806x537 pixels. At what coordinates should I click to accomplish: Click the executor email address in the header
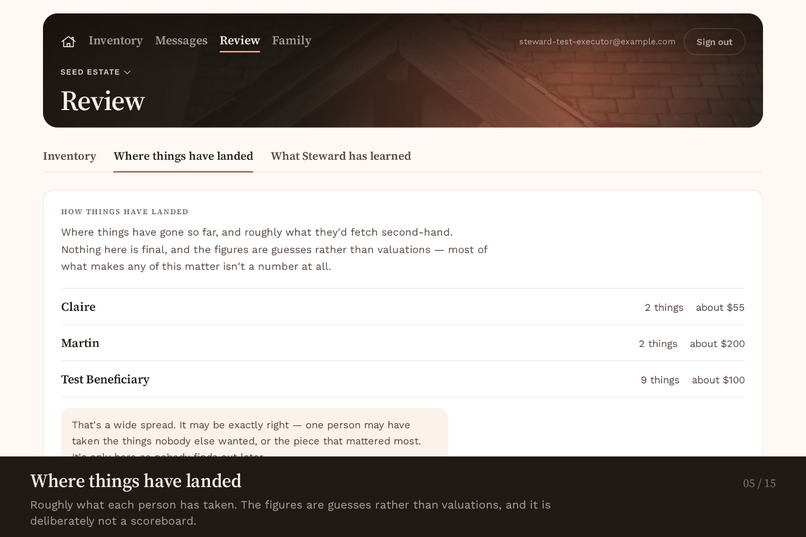click(597, 42)
